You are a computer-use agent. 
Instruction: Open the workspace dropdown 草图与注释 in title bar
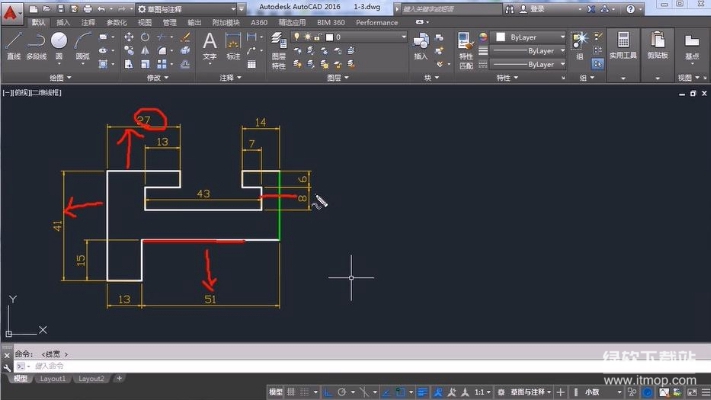click(186, 9)
